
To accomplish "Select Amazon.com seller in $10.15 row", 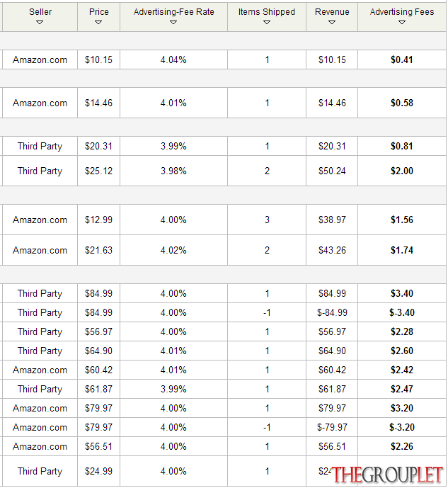I will [40, 59].
